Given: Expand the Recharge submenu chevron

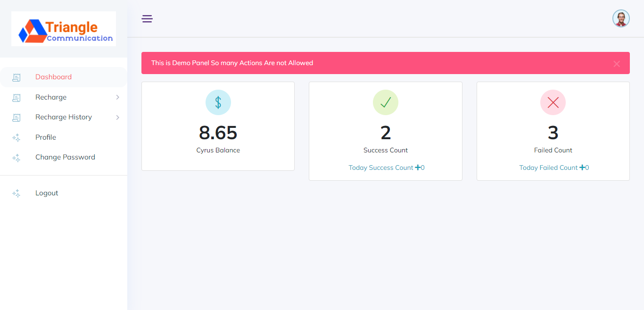Looking at the screenshot, I should pos(117,97).
